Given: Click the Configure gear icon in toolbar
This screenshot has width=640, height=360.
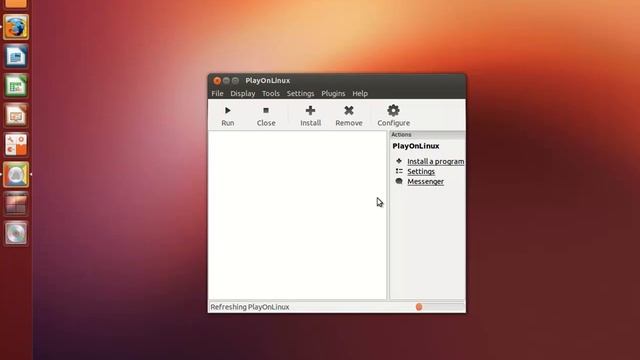Looking at the screenshot, I should (393, 110).
